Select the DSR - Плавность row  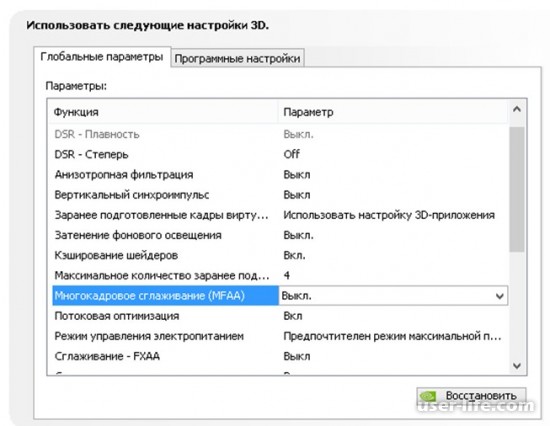[280, 134]
